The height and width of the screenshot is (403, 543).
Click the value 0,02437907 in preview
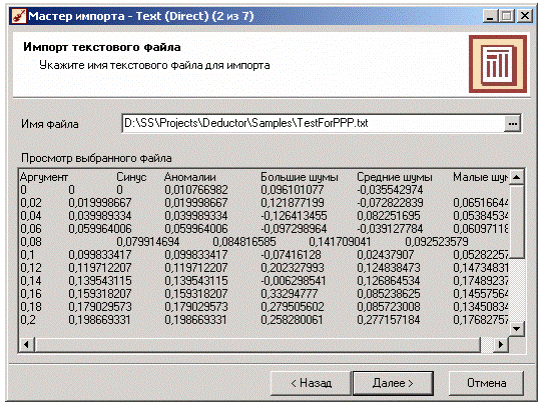click(x=385, y=255)
